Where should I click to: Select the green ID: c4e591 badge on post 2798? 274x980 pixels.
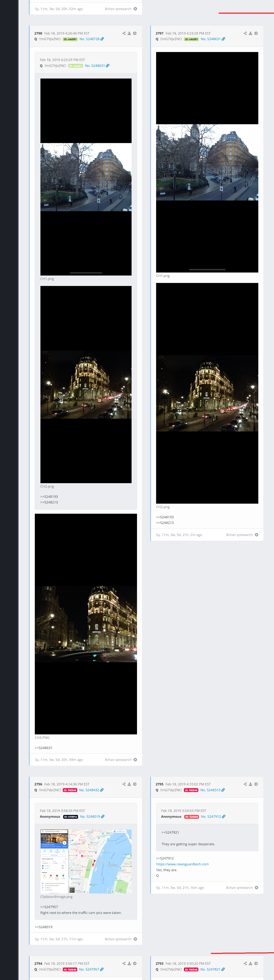[70, 39]
